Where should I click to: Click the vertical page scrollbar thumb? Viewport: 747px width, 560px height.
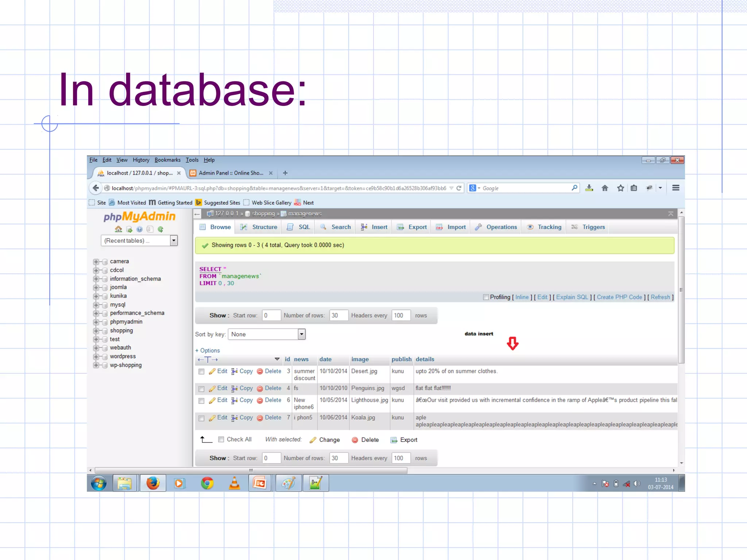[681, 290]
